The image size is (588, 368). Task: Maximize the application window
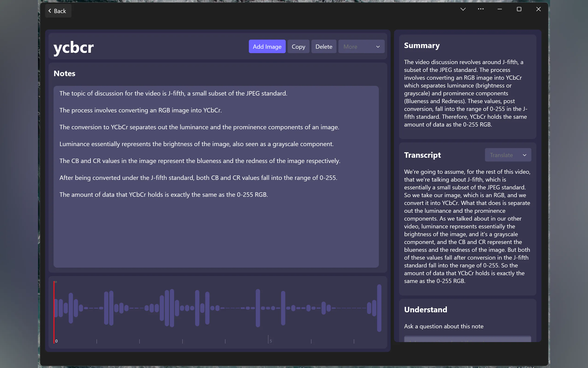click(519, 9)
